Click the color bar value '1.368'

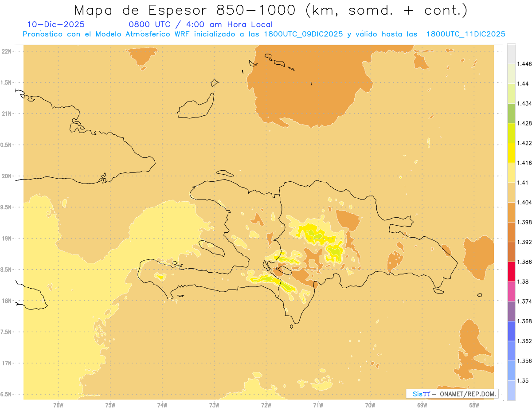(x=524, y=321)
